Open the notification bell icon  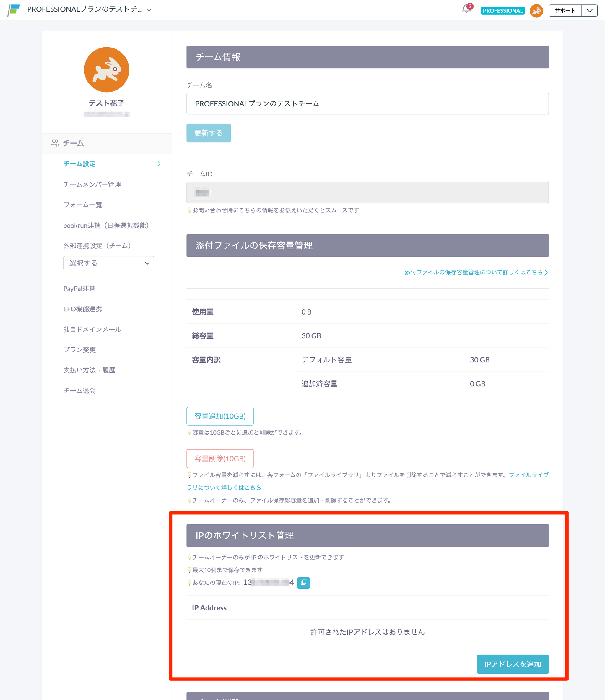[x=466, y=9]
